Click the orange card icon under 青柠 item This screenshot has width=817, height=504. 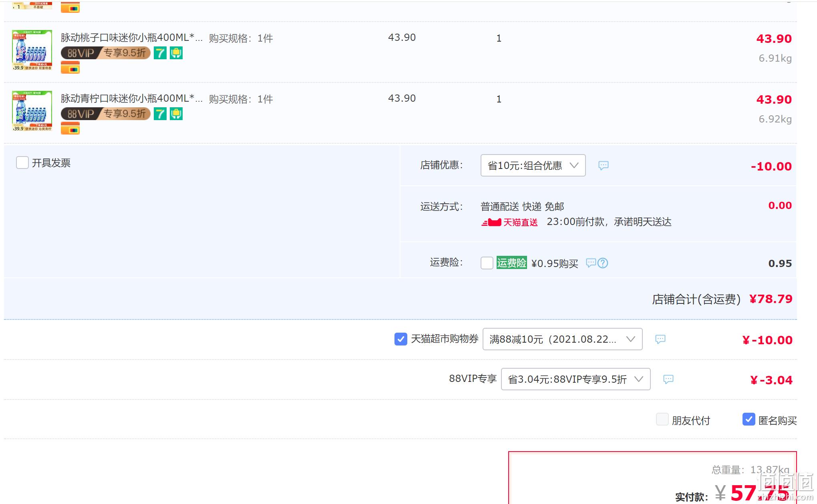70,129
